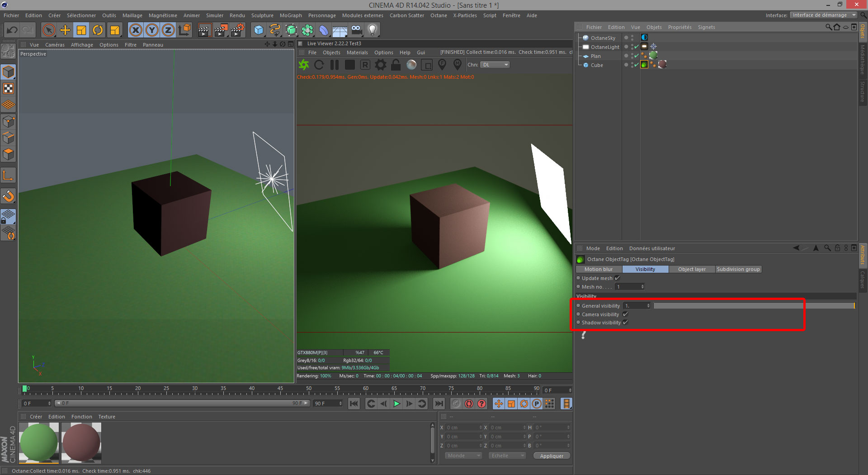Uncheck the Shadow visibility checkbox
The image size is (868, 475).
pos(625,323)
